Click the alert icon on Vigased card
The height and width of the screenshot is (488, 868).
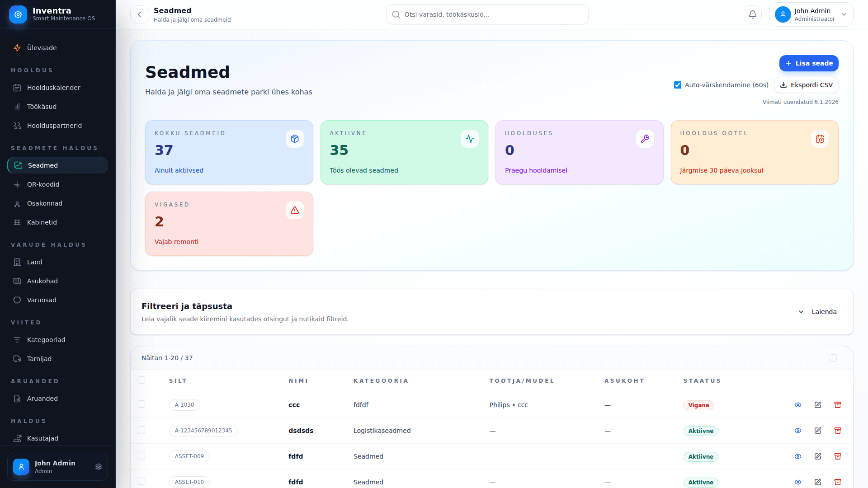(x=295, y=210)
